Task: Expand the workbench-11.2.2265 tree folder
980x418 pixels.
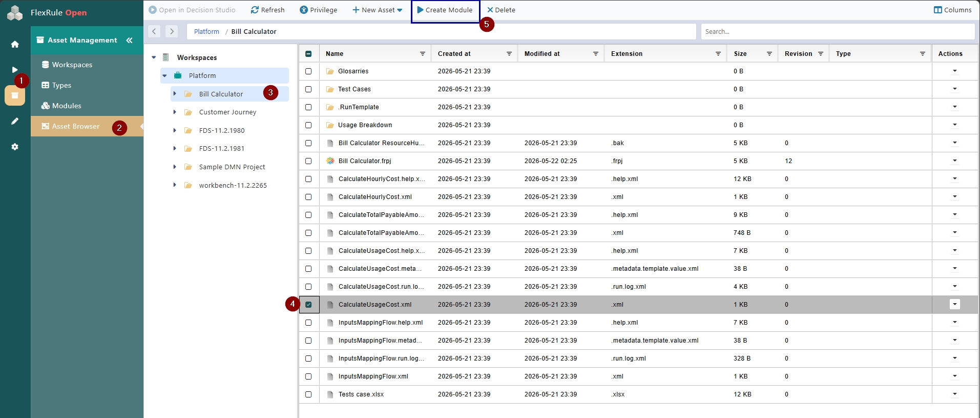Action: [x=175, y=185]
